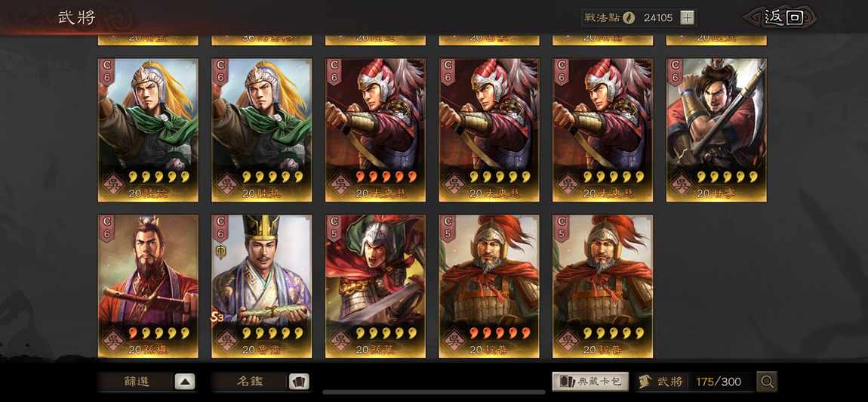Viewport: 868px width, 402px height.
Task: Tap the plus icon beside 戰法點 24105
Action: tap(686, 17)
